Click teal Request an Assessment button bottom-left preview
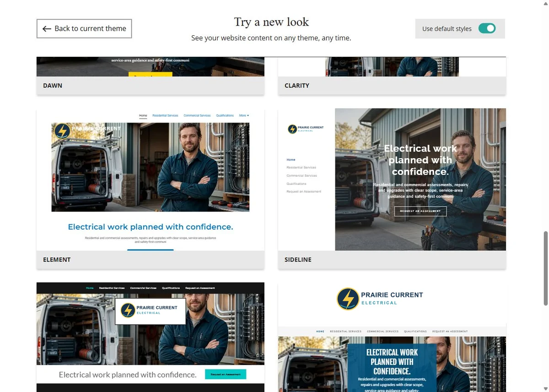Screen dimensions: 549x392 click(x=226, y=374)
